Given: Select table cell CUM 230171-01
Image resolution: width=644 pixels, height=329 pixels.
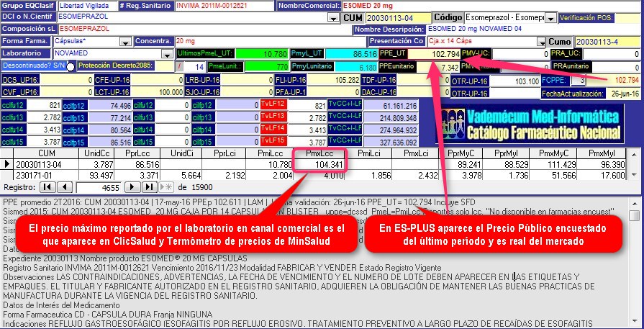Looking at the screenshot, I should (46, 176).
